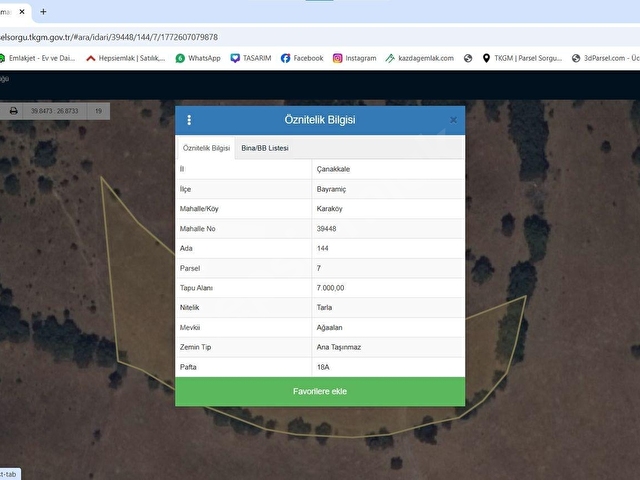Viewport: 640px width, 480px height.
Task: Open the 3dParsel.com bookmark
Action: tap(606, 58)
